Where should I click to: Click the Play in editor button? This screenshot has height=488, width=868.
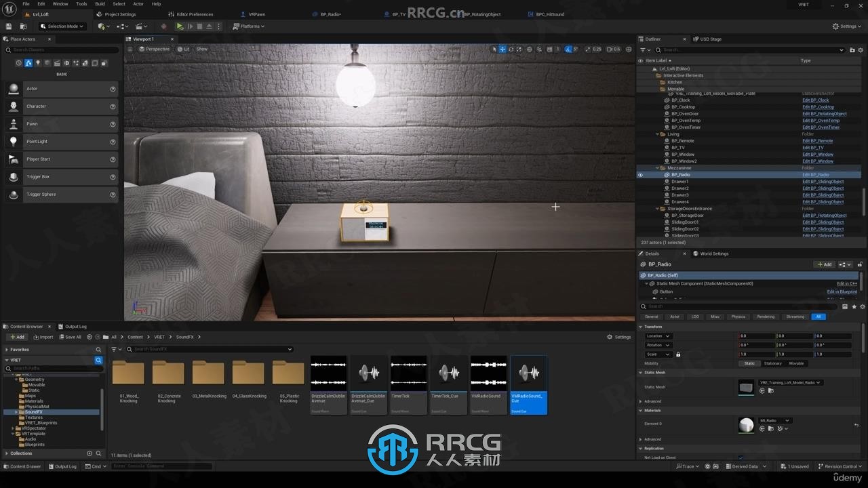pos(180,26)
